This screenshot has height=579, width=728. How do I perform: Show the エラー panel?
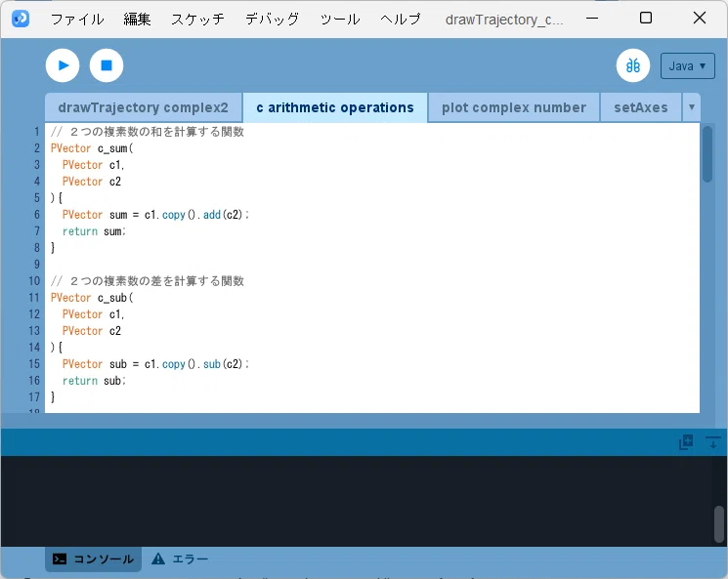[180, 559]
